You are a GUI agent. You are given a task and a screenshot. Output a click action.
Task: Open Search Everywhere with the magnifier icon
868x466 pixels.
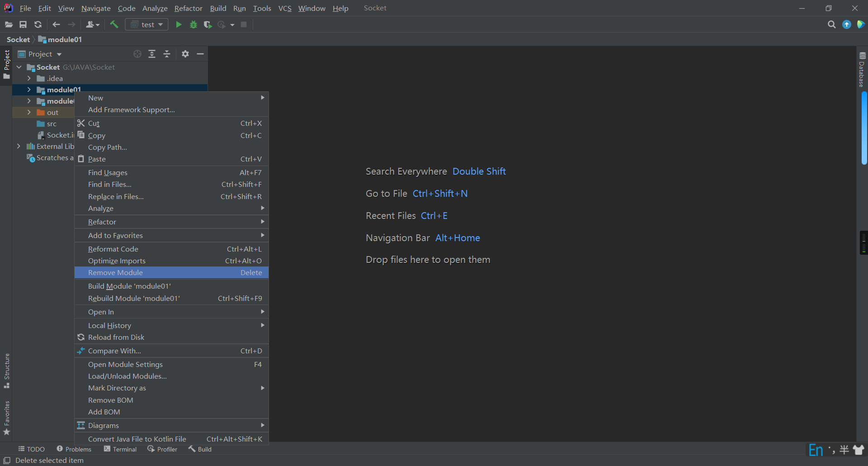pyautogui.click(x=832, y=24)
